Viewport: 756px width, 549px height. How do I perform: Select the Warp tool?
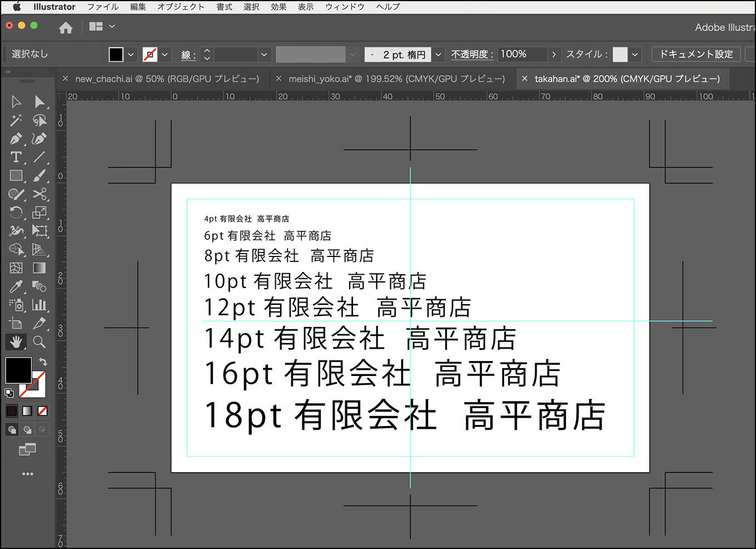point(16,231)
